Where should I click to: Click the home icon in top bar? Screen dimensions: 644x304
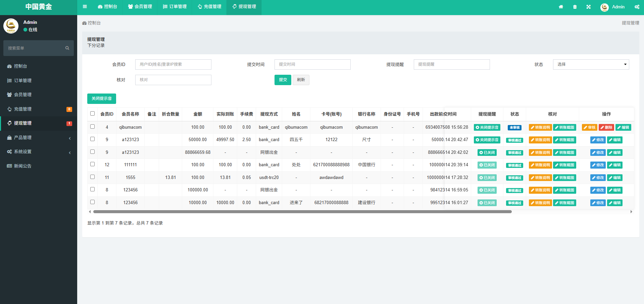pyautogui.click(x=561, y=7)
